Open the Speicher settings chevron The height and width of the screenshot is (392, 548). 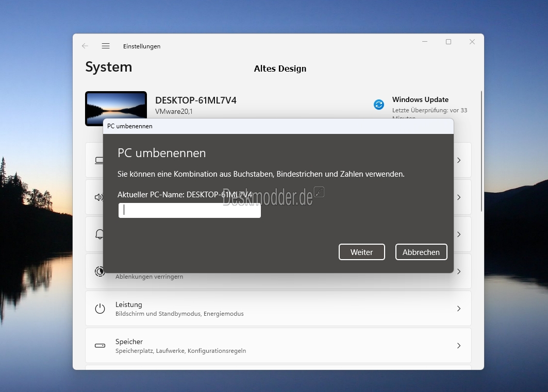coord(458,346)
